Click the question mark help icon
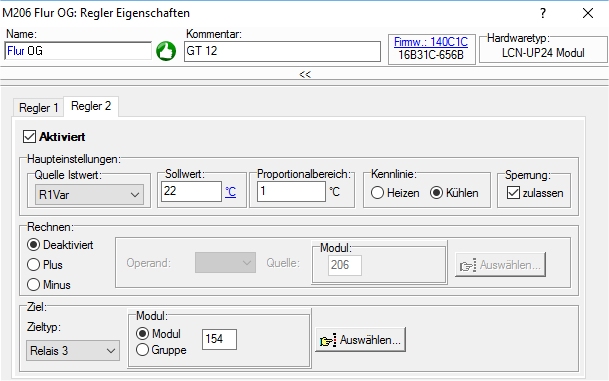Viewport: 609px width, 381px height. point(543,13)
